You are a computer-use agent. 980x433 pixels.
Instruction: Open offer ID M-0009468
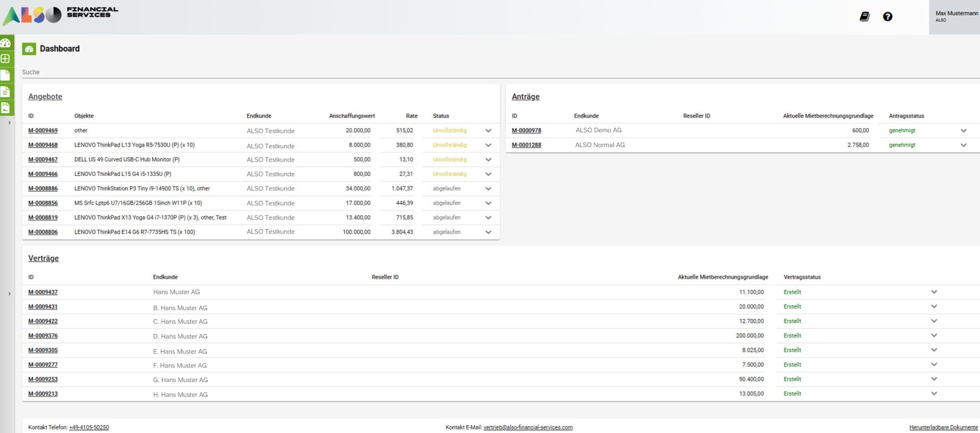[x=43, y=145]
